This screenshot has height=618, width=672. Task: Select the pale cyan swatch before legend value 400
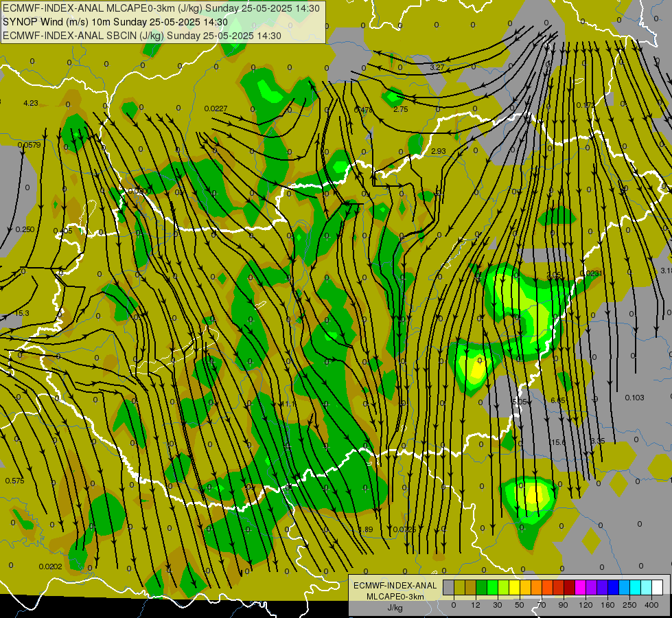(647, 587)
